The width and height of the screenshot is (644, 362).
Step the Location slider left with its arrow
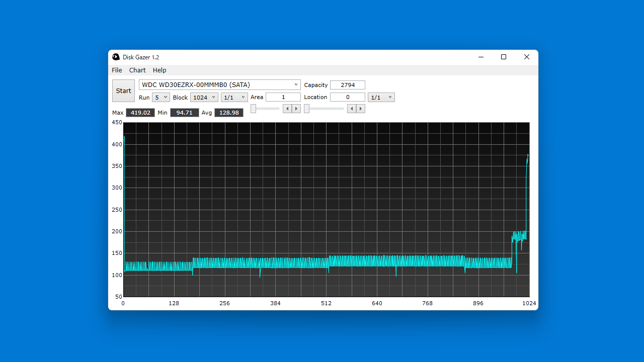(352, 109)
